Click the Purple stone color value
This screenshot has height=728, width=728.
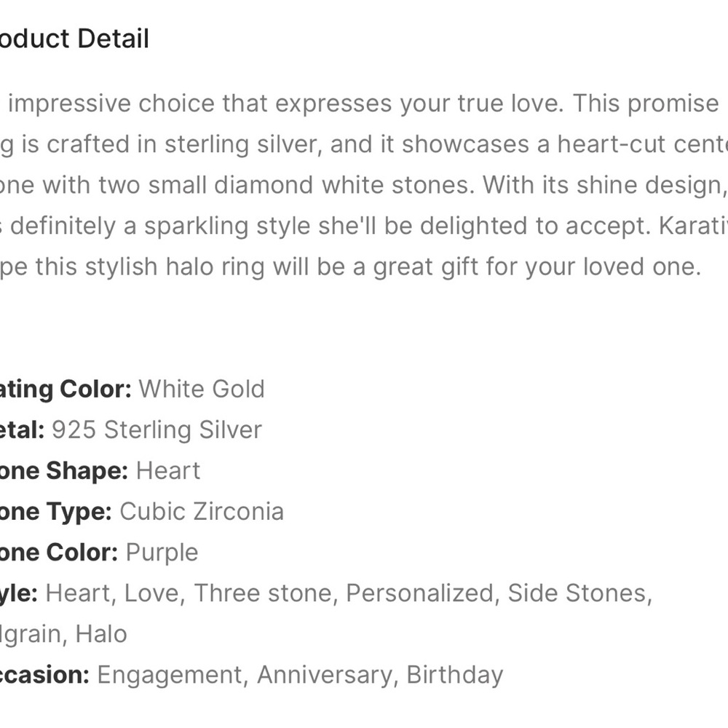coord(162,553)
